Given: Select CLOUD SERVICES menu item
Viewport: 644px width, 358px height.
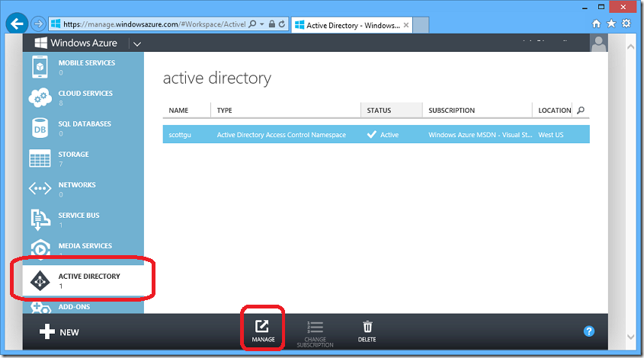Looking at the screenshot, I should click(85, 93).
